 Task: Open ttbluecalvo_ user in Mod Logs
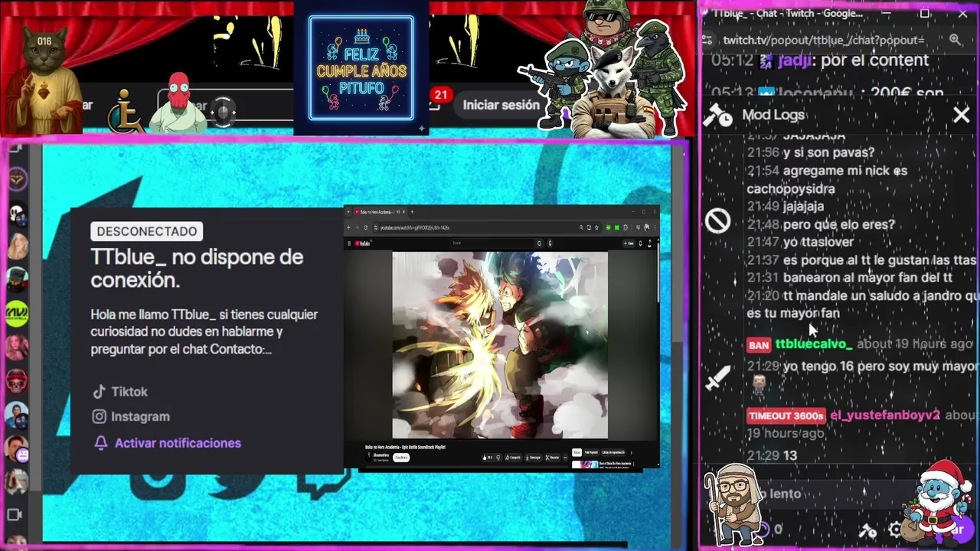click(x=813, y=344)
